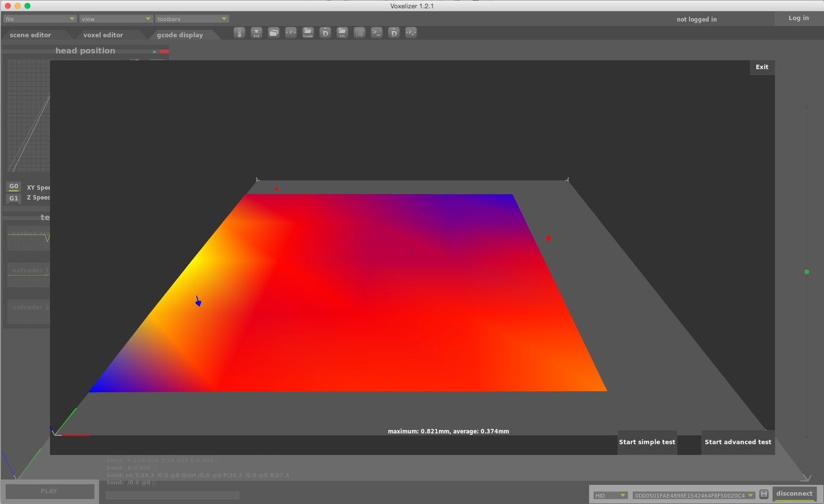This screenshot has height=504, width=824.
Task: Expand the toolbars dropdown
Action: point(192,19)
